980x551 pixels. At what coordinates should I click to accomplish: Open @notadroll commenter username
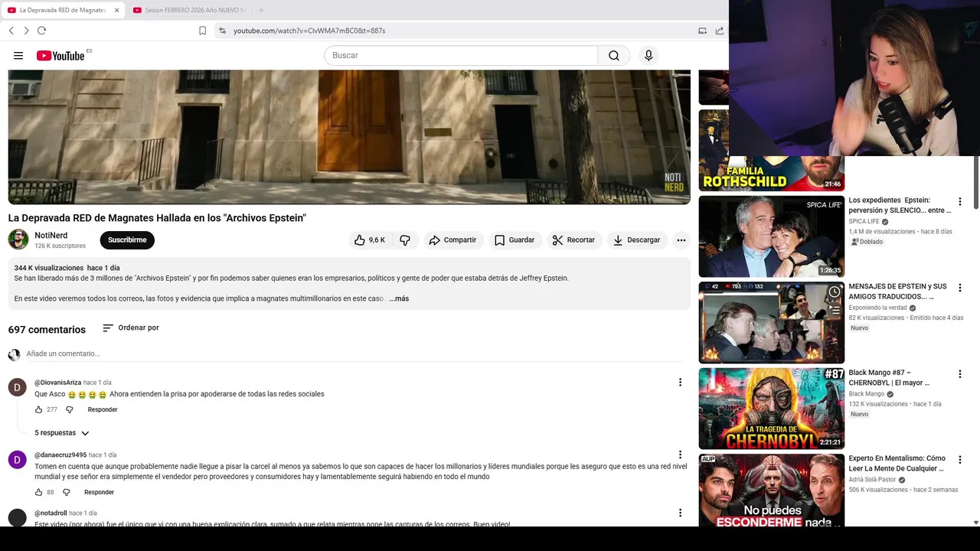click(x=51, y=514)
